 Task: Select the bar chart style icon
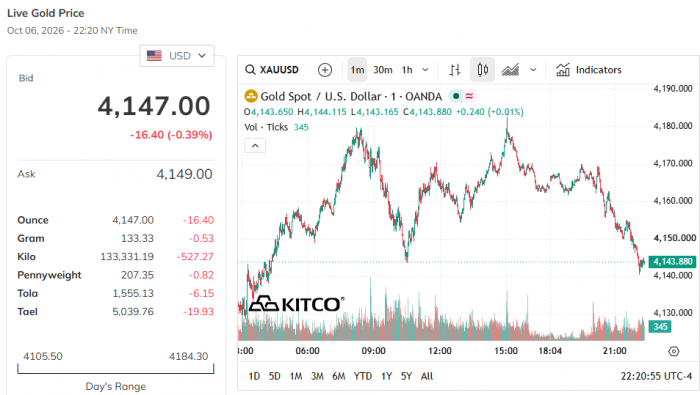454,70
